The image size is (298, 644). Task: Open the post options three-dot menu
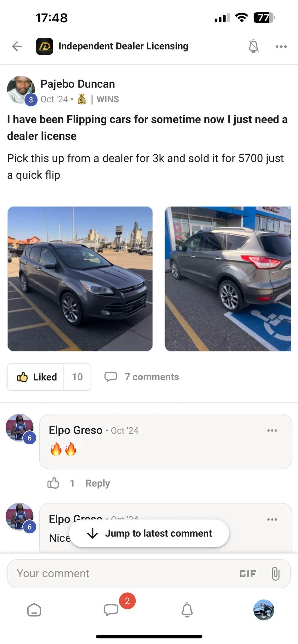pyautogui.click(x=281, y=47)
